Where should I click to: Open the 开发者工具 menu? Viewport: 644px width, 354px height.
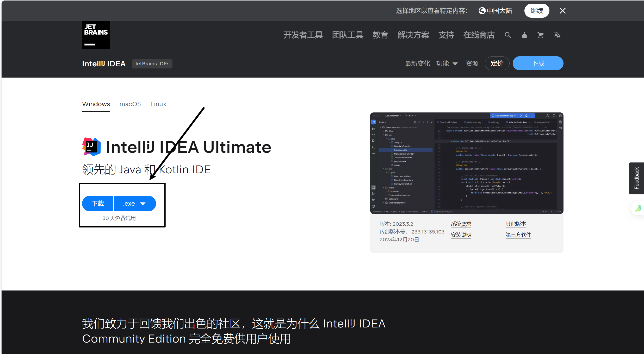coord(303,35)
